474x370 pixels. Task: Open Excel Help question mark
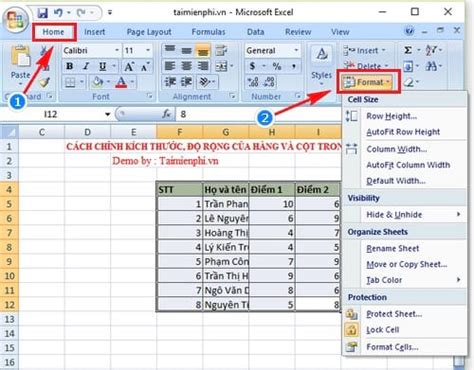(409, 31)
